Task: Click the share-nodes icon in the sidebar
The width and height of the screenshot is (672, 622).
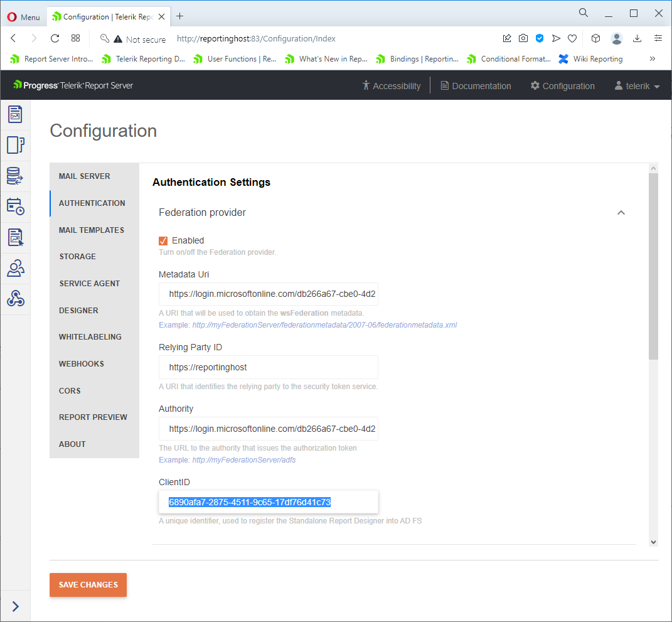Action: pos(16,299)
